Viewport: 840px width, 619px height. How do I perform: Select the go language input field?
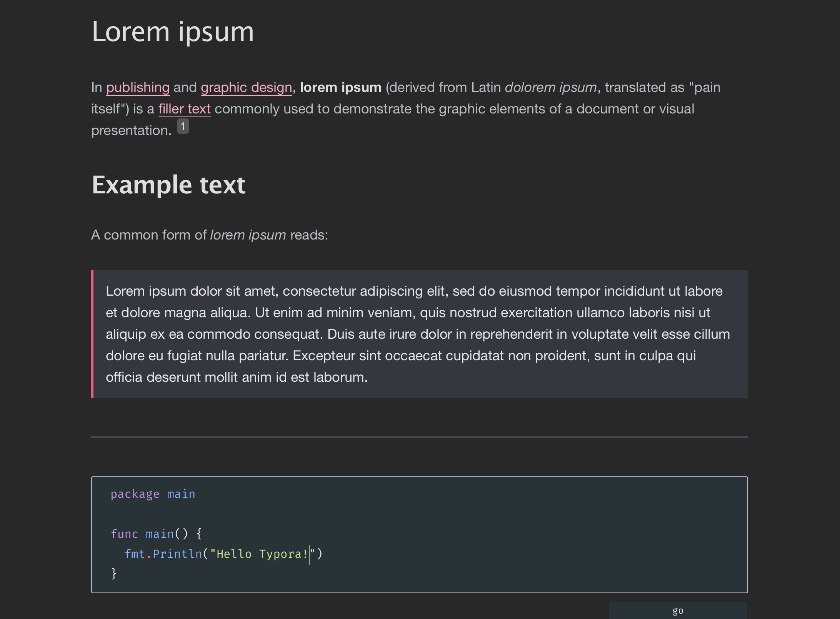click(x=678, y=611)
